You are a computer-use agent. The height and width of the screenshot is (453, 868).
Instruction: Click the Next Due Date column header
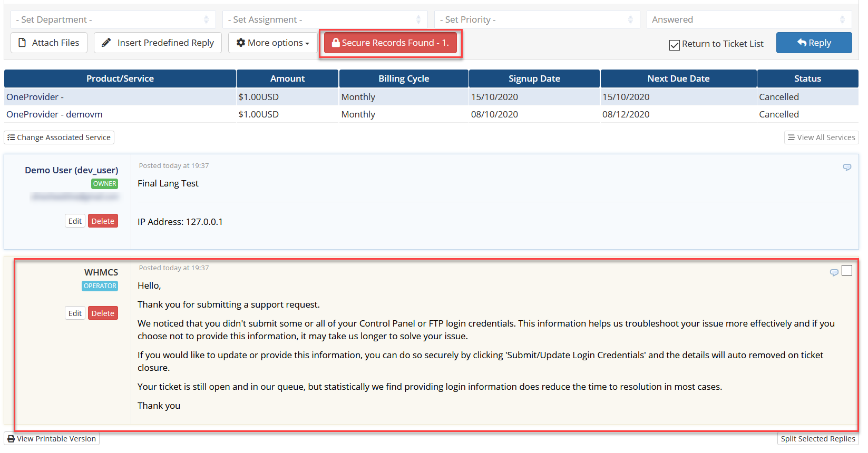coord(678,78)
